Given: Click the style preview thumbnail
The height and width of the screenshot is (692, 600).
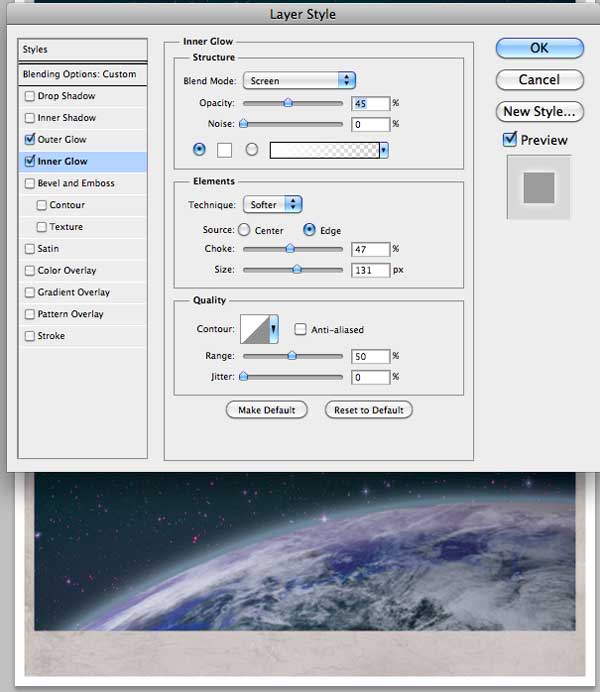Looking at the screenshot, I should click(x=539, y=188).
